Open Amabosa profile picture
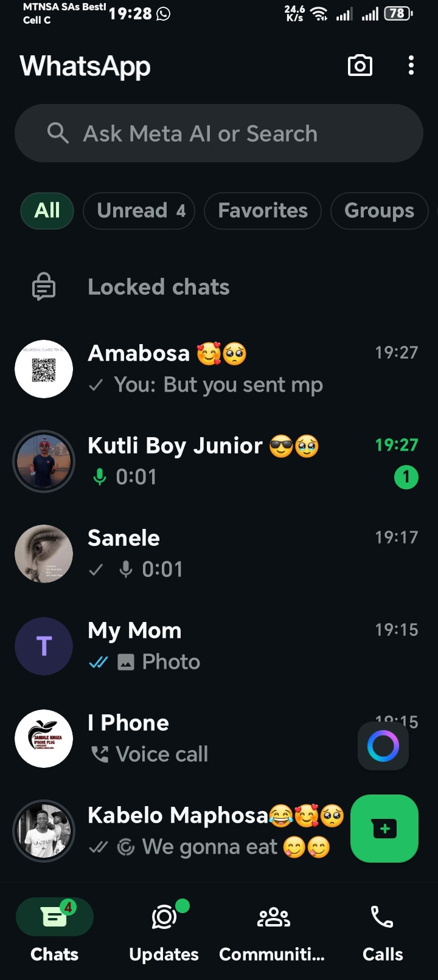The width and height of the screenshot is (438, 980). click(x=44, y=369)
